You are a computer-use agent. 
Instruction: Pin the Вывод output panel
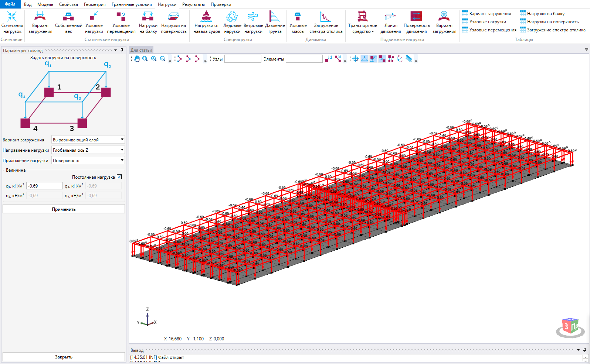click(584, 350)
